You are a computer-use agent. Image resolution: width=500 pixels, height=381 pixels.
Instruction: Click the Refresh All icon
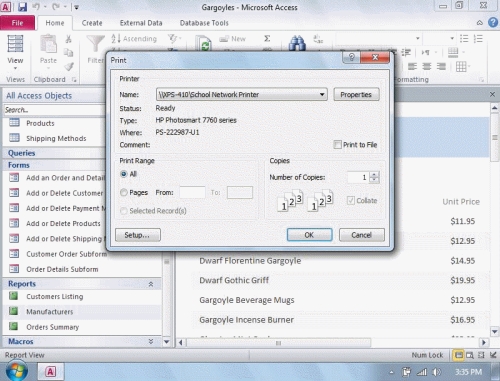204,44
